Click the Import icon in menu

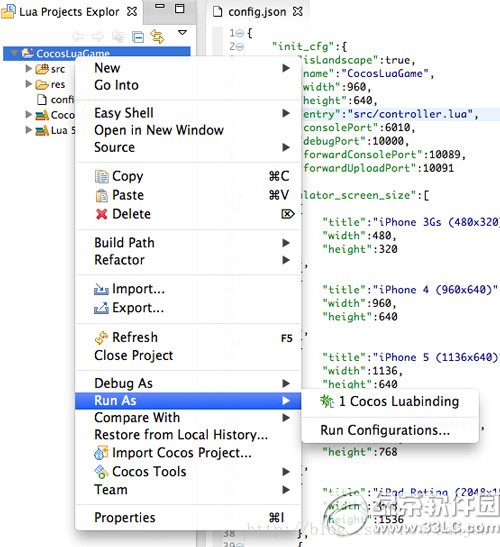(101, 289)
